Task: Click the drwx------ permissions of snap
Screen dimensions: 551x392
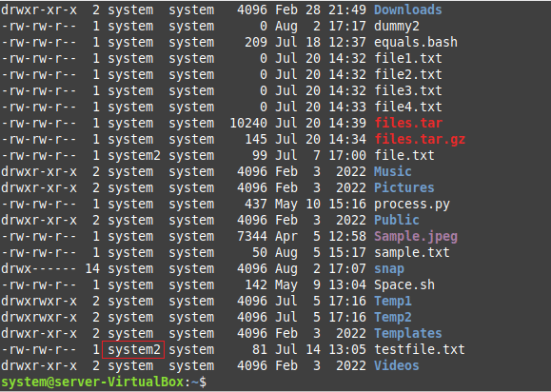Action: point(39,268)
